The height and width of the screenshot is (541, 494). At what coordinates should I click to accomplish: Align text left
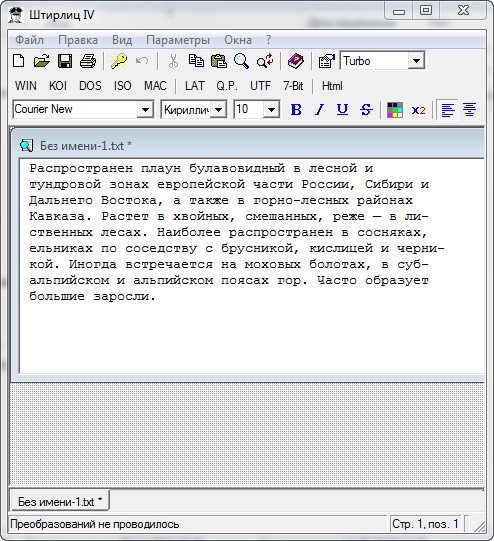tap(448, 110)
